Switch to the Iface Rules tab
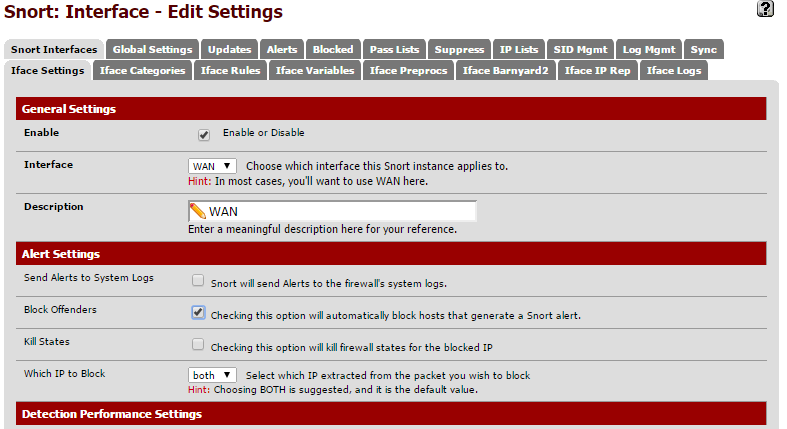This screenshot has height=429, width=787. 230,70
